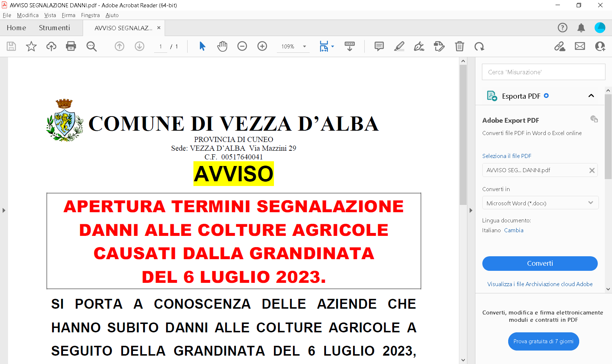Click the Delete trash icon
The image size is (612, 364).
pyautogui.click(x=459, y=46)
